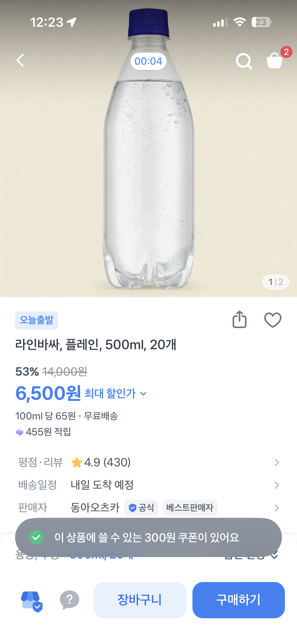
Task: Tap the 00:04 video timer pill
Action: 148,61
